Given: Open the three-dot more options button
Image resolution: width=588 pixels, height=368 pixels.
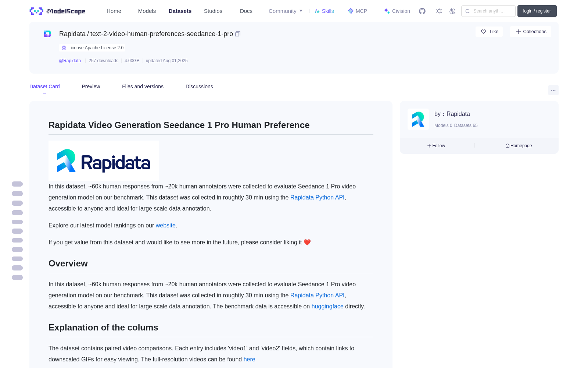Looking at the screenshot, I should [553, 90].
